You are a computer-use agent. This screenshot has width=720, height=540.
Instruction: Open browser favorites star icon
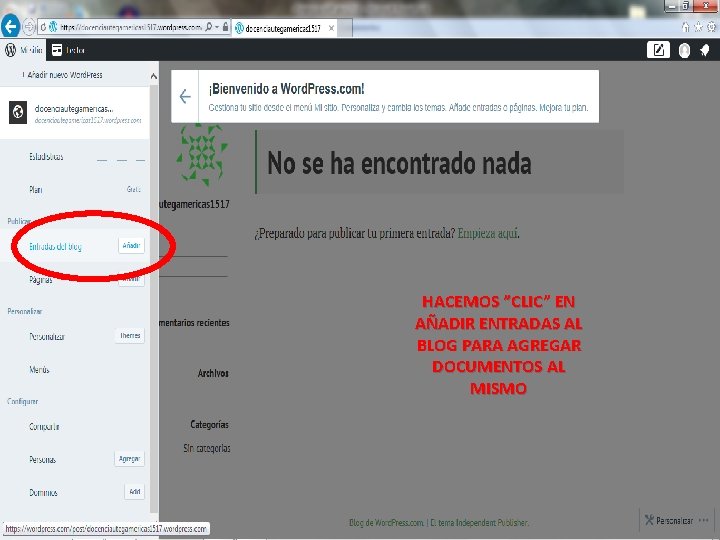point(698,27)
